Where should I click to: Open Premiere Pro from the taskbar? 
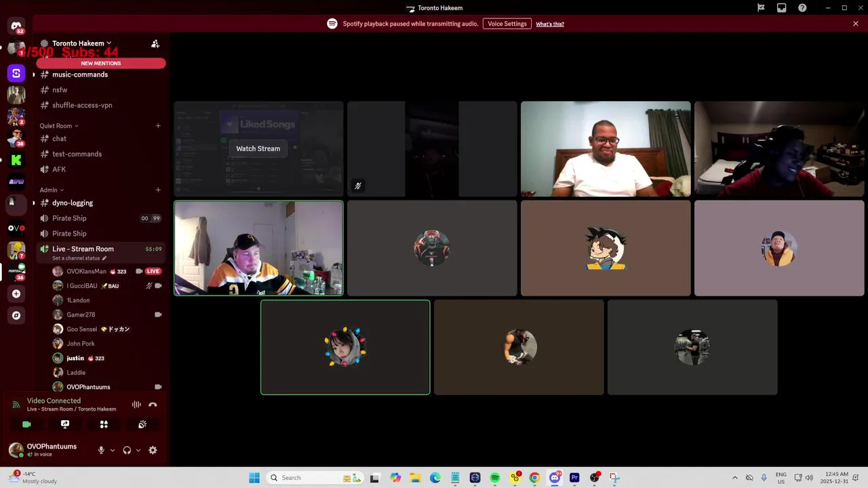click(x=574, y=478)
